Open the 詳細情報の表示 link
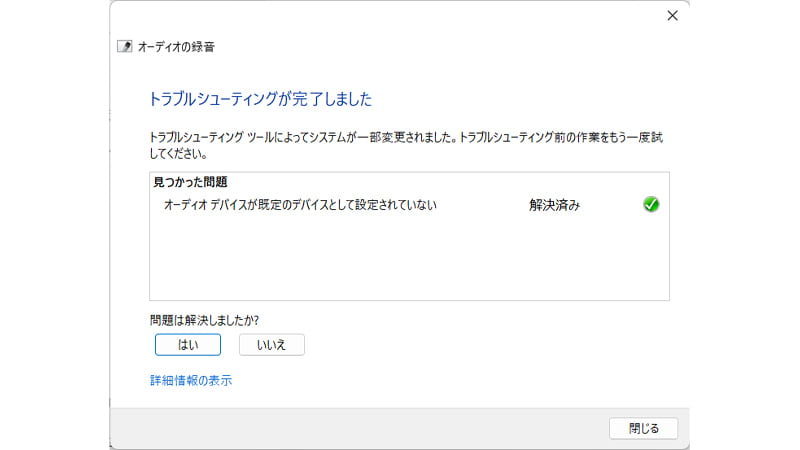The width and height of the screenshot is (800, 450). 190,380
